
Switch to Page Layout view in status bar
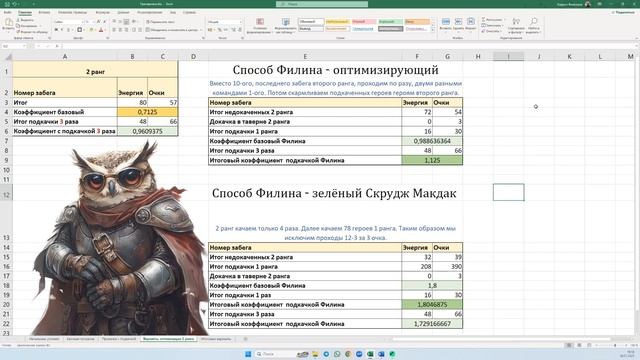tap(579, 345)
